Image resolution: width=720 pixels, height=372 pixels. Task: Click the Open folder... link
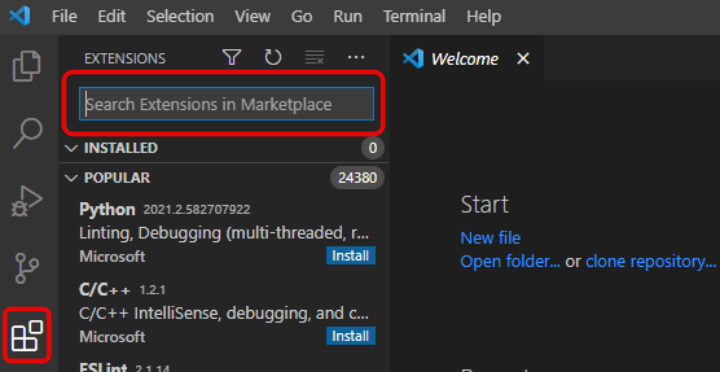pos(510,261)
